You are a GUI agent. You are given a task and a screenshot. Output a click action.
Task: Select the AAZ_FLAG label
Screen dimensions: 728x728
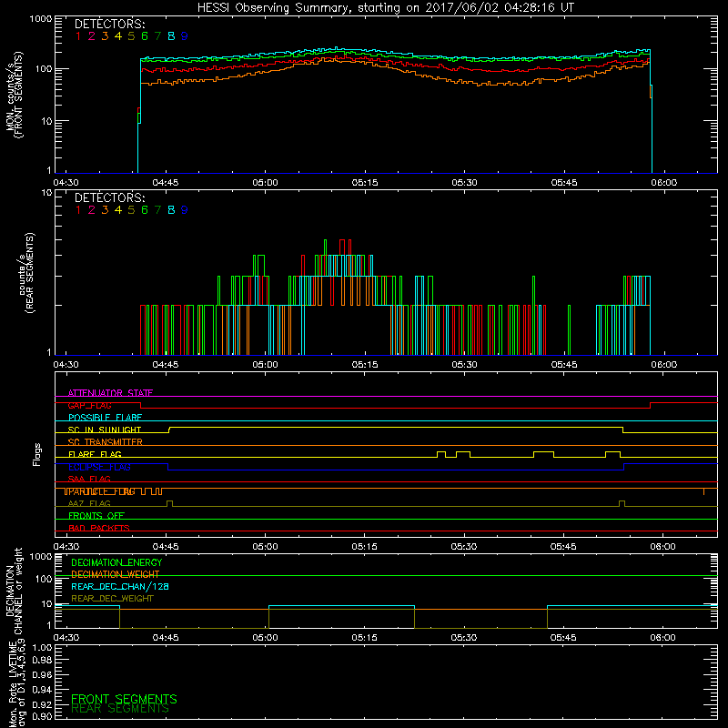coord(89,503)
